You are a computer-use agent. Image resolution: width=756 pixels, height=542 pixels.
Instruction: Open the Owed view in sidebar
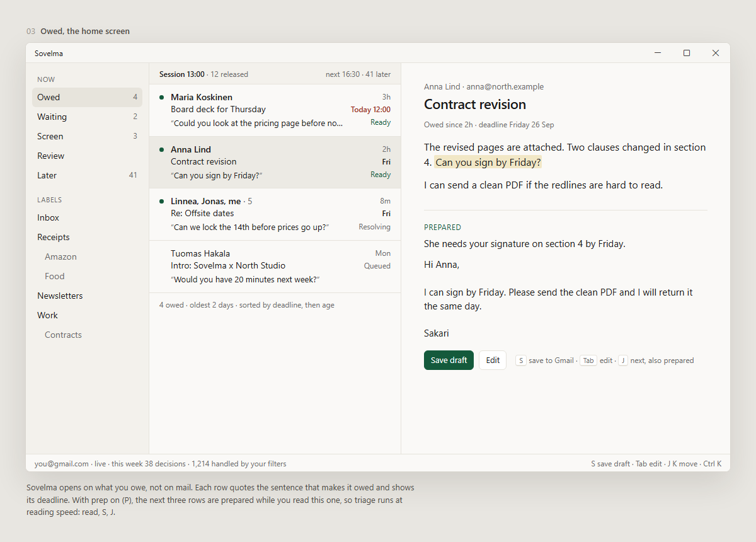point(87,97)
